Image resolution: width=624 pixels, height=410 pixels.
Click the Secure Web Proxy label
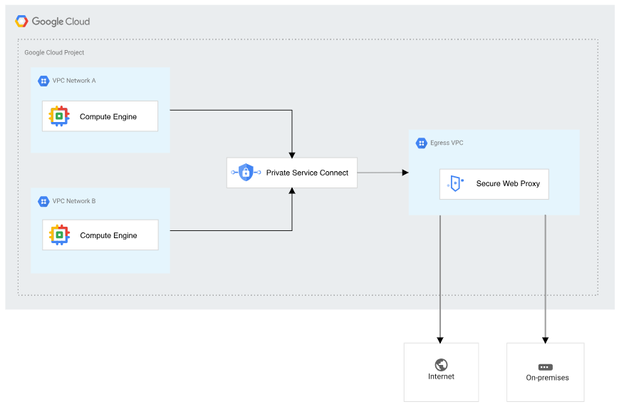click(508, 184)
